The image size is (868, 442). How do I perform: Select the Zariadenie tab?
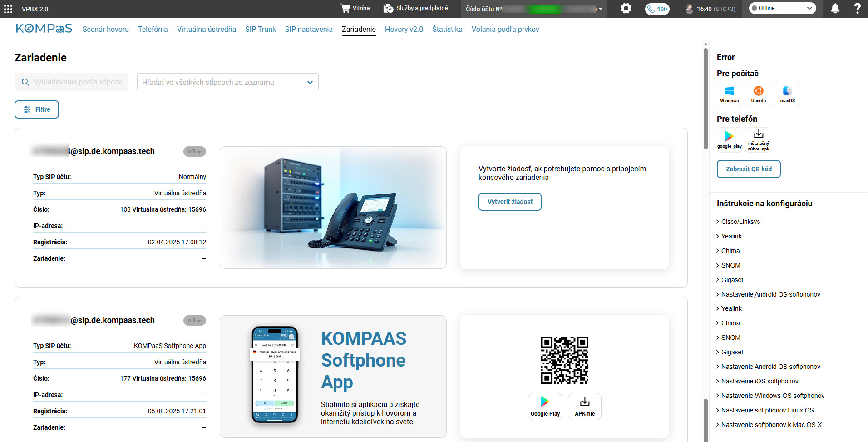359,29
